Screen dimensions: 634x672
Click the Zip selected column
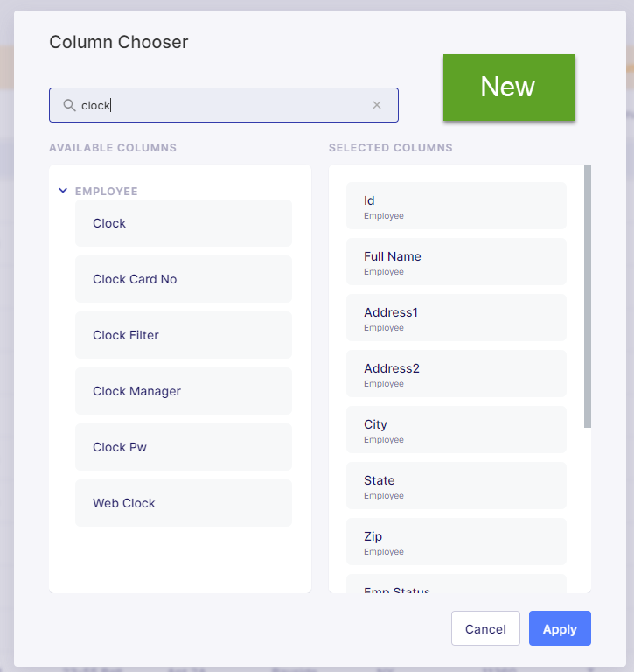pyautogui.click(x=456, y=542)
